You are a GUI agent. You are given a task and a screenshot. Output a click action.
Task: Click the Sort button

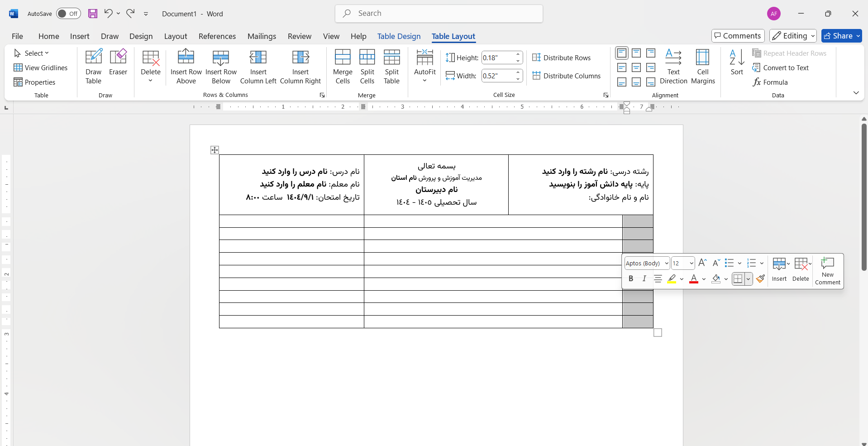click(x=737, y=62)
